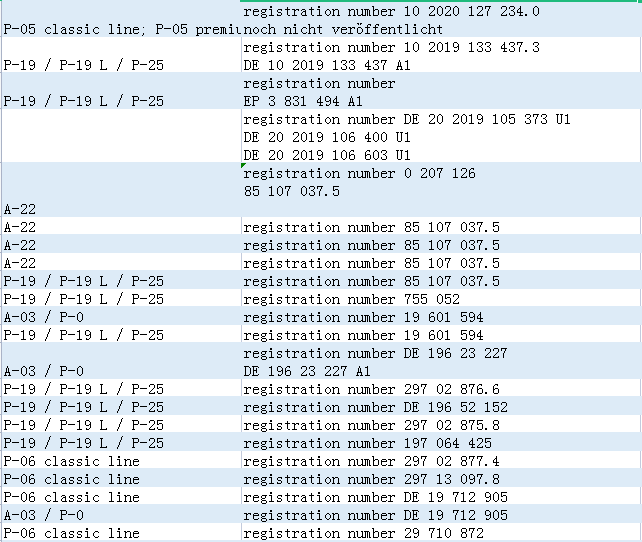Image resolution: width=642 pixels, height=542 pixels.
Task: Select the empty cell left of the DE 20 2019 entries
Action: point(120,137)
